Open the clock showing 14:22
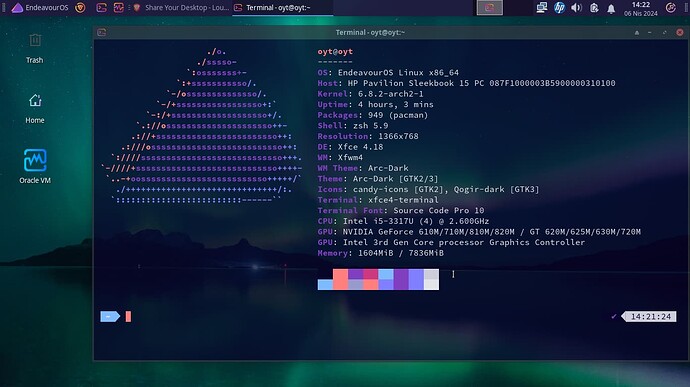 [x=641, y=8]
